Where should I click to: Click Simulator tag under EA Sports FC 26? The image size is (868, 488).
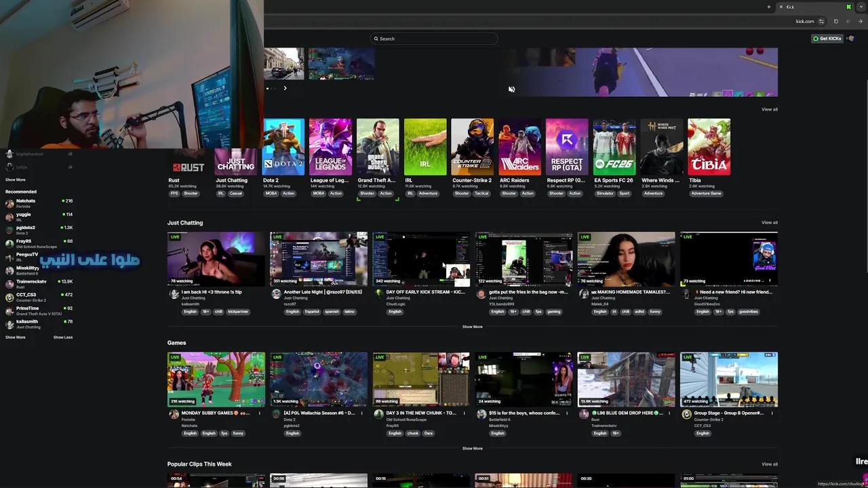click(605, 193)
